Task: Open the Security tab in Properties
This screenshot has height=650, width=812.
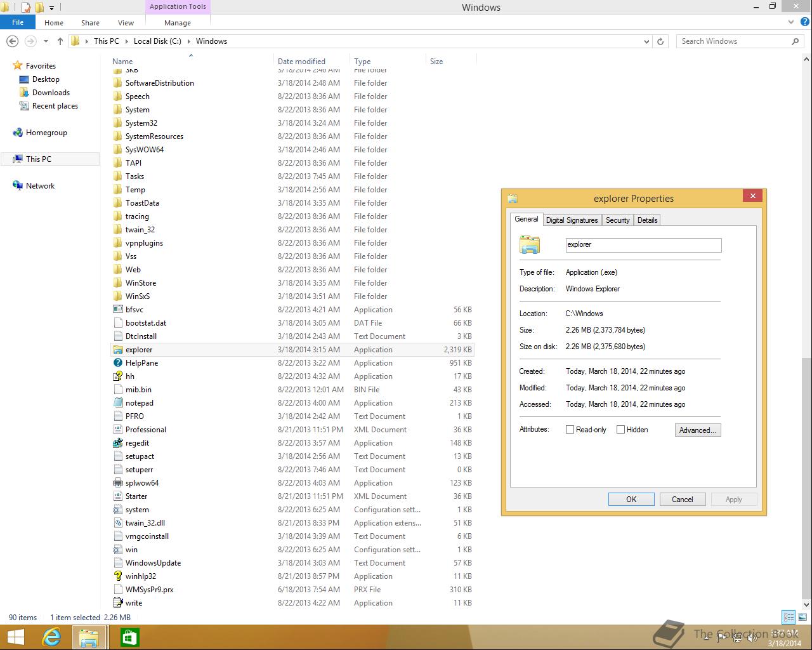Action: 618,220
